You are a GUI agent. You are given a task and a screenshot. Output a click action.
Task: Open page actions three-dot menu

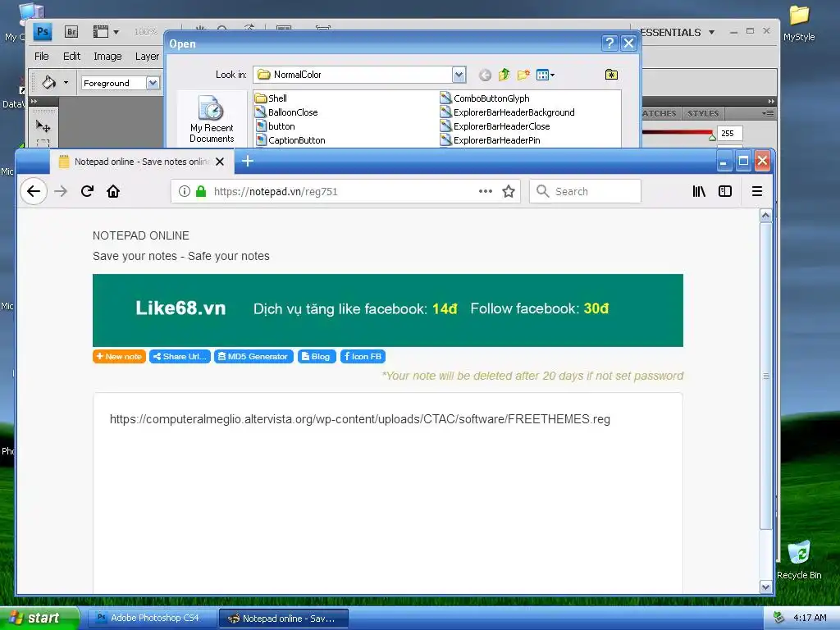[x=486, y=191]
